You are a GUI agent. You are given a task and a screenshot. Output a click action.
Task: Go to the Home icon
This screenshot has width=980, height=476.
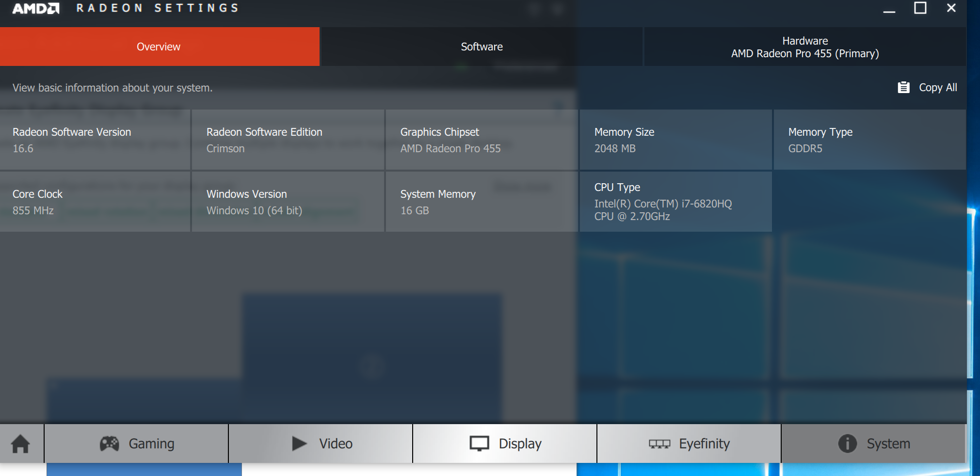click(21, 444)
